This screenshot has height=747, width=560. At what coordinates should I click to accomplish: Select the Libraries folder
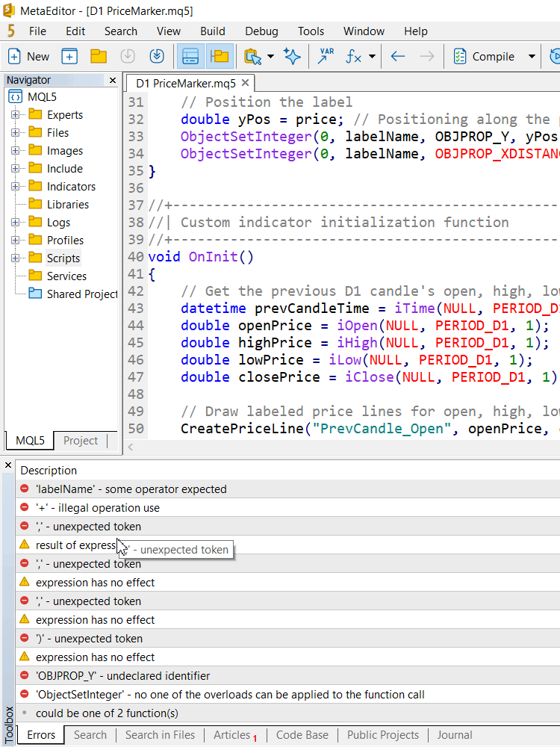pos(68,205)
